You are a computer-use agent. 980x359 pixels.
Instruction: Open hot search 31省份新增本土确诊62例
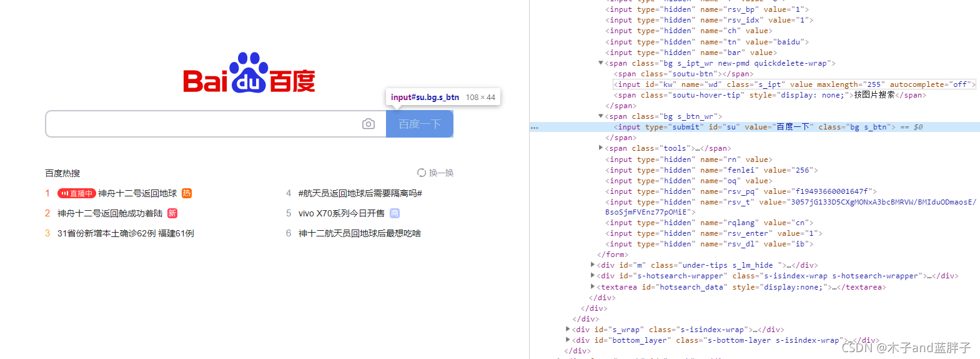coord(126,233)
